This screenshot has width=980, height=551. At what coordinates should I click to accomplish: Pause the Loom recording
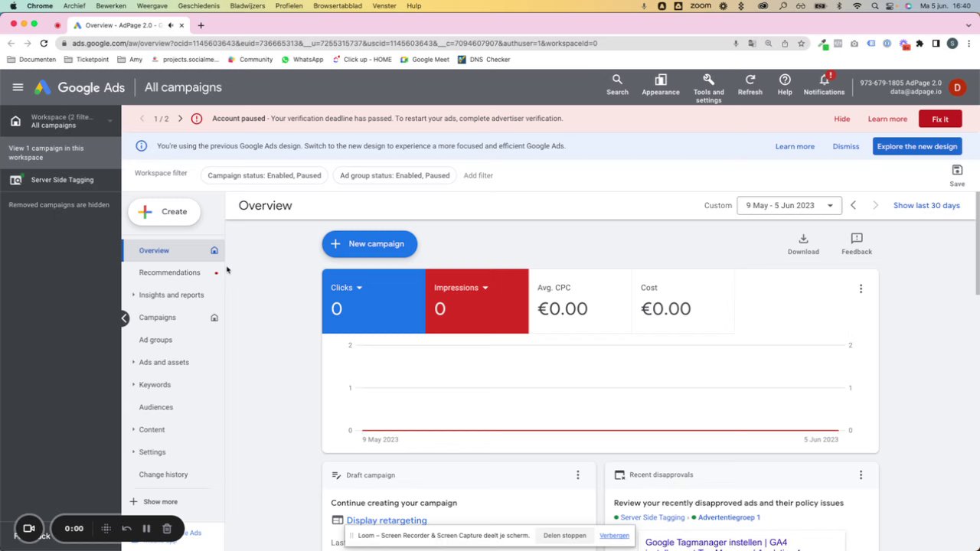click(146, 528)
